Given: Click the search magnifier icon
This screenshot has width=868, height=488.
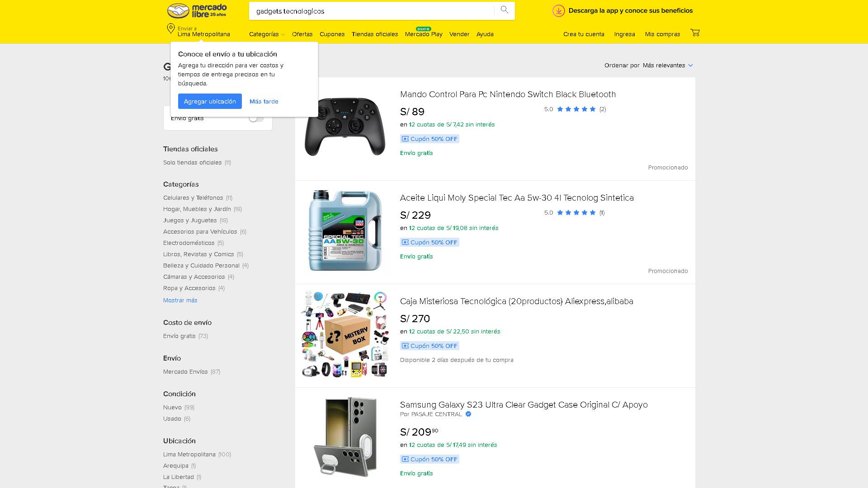Looking at the screenshot, I should 505,10.
